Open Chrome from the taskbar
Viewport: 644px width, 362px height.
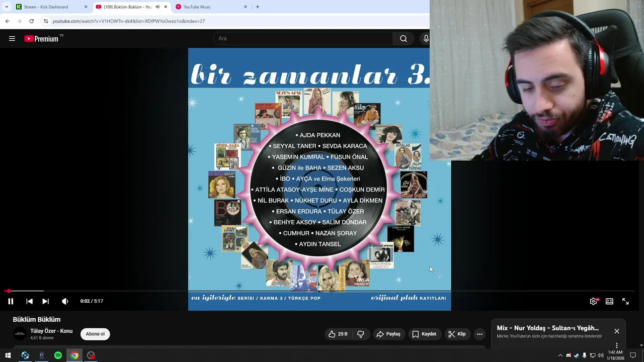point(74,355)
